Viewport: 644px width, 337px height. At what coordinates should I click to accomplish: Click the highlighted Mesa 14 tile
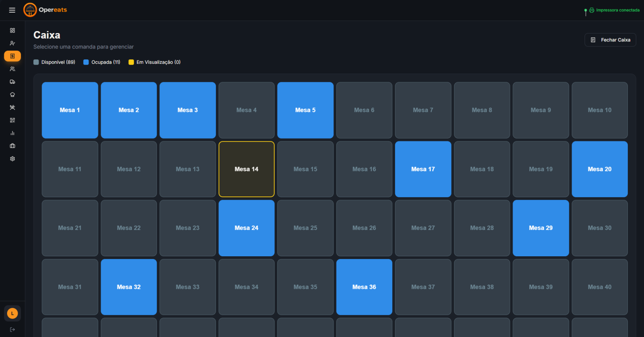247,169
